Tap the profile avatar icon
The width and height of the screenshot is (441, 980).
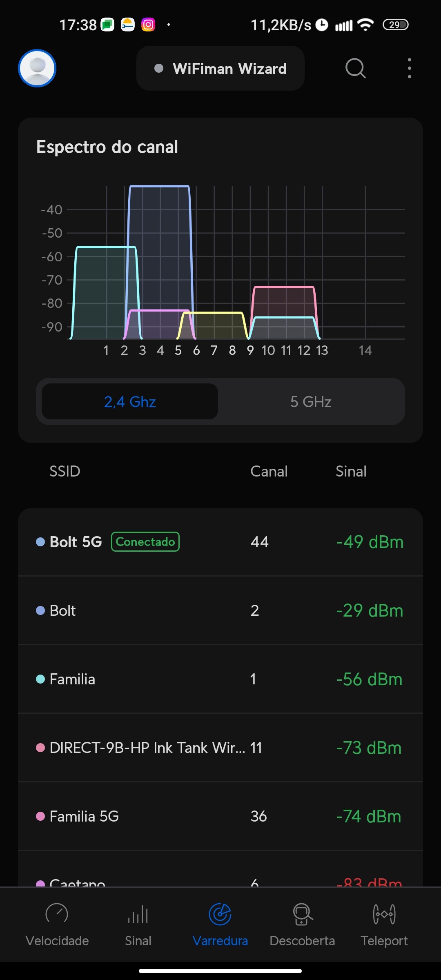(37, 68)
